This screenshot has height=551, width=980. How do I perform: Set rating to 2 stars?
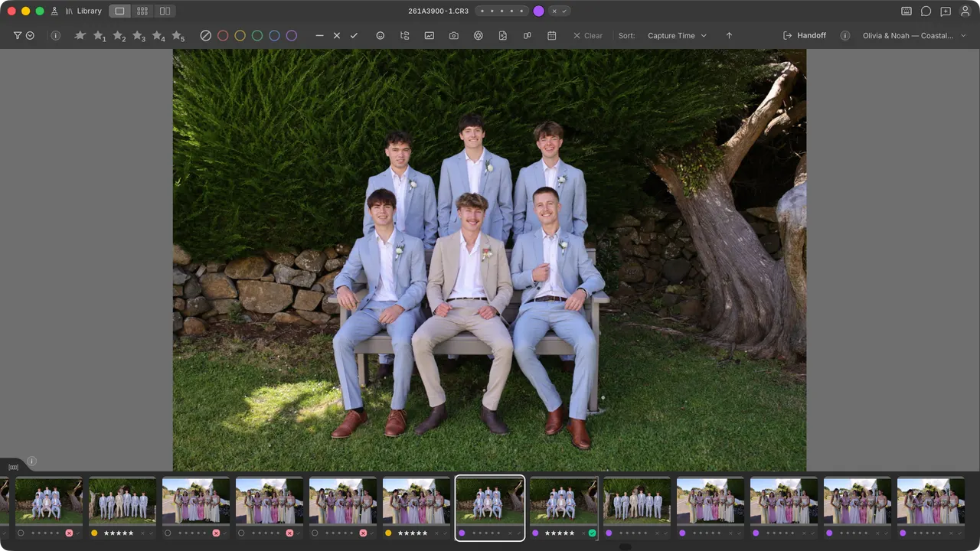119,36
